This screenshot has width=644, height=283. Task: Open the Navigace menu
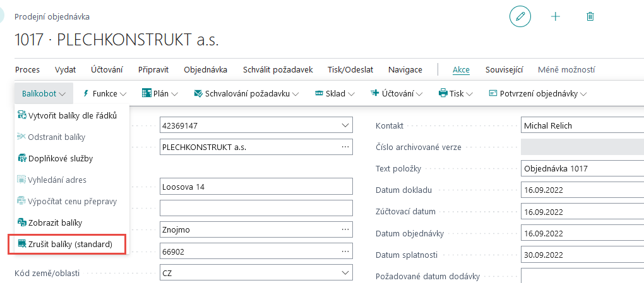[x=405, y=70]
